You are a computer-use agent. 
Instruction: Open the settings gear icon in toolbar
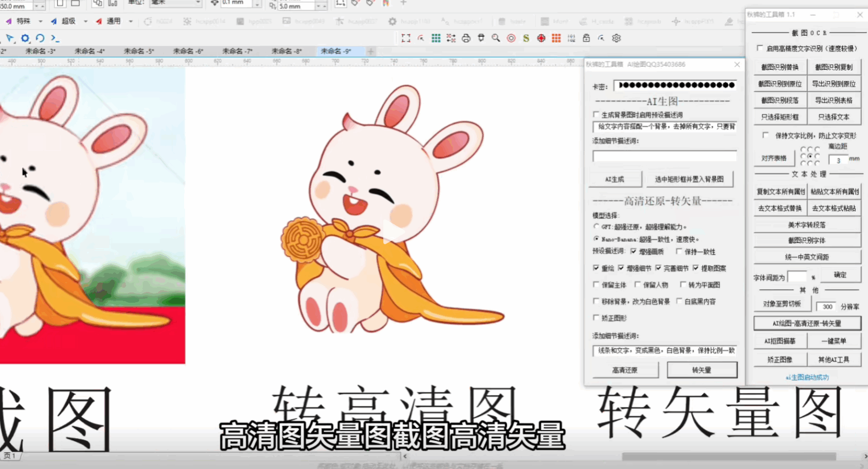(616, 38)
